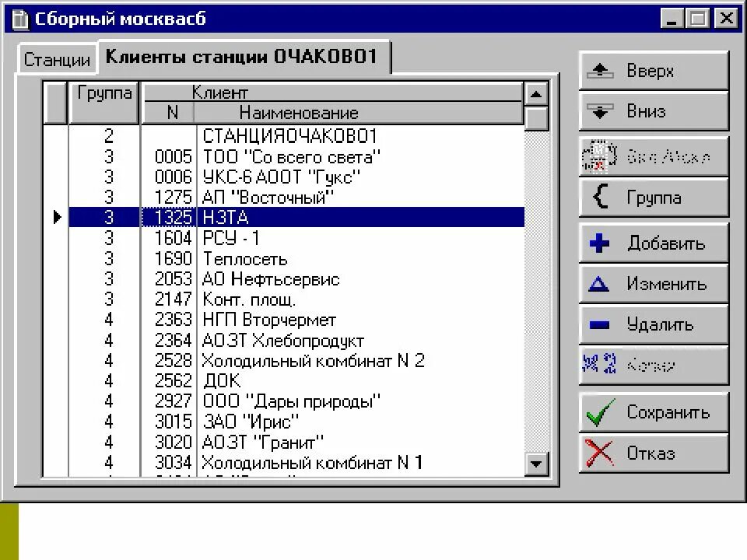Viewport: 747px width, 560px height.
Task: Select the client АОЗТ Хлебопродукт
Action: click(283, 341)
